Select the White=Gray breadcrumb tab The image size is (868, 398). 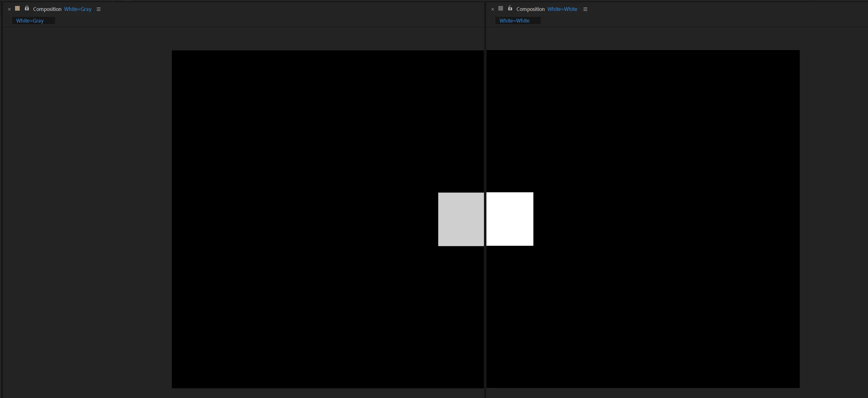(30, 21)
